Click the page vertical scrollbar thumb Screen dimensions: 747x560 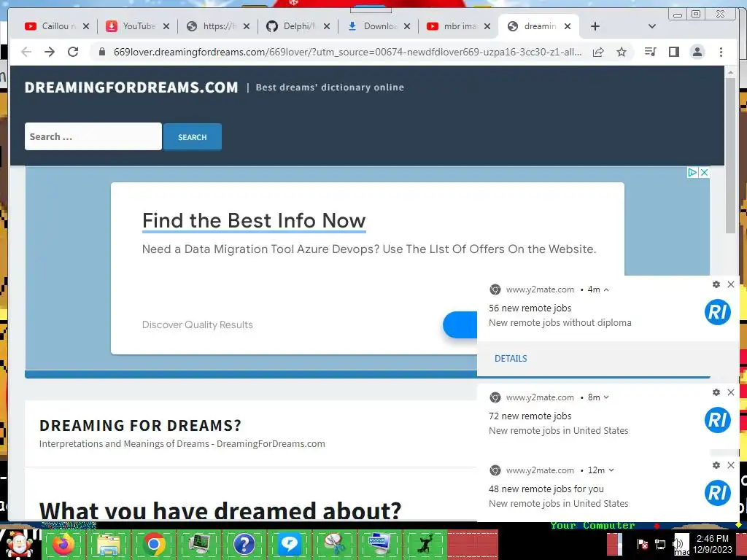click(x=730, y=156)
